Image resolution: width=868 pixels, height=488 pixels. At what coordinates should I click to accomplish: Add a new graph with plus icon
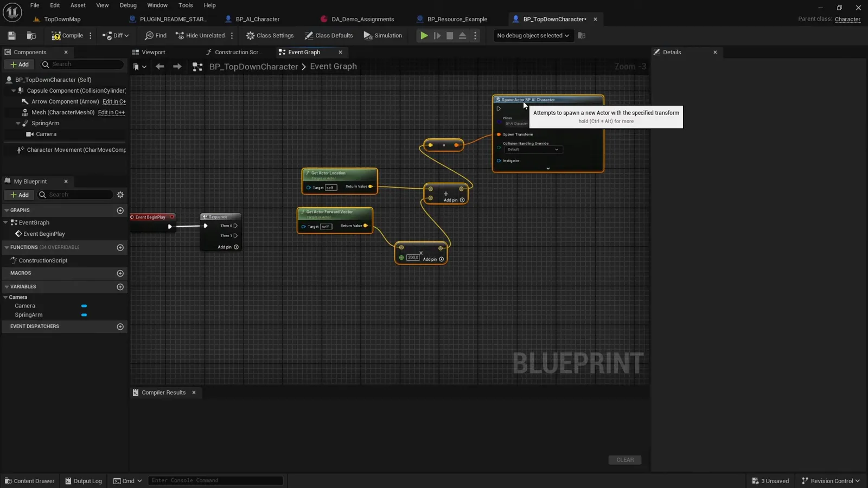pyautogui.click(x=120, y=210)
